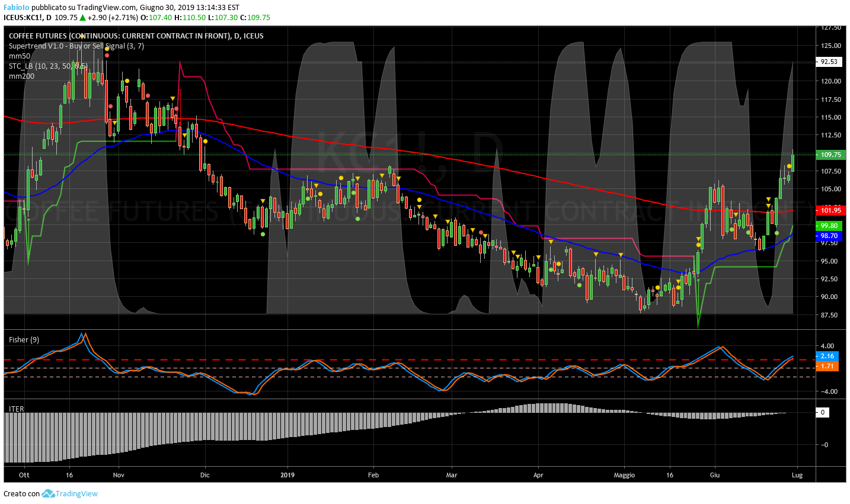Click the green 99.80 Supertrend price tag
Viewport: 850px width, 504px height.
coord(829,226)
